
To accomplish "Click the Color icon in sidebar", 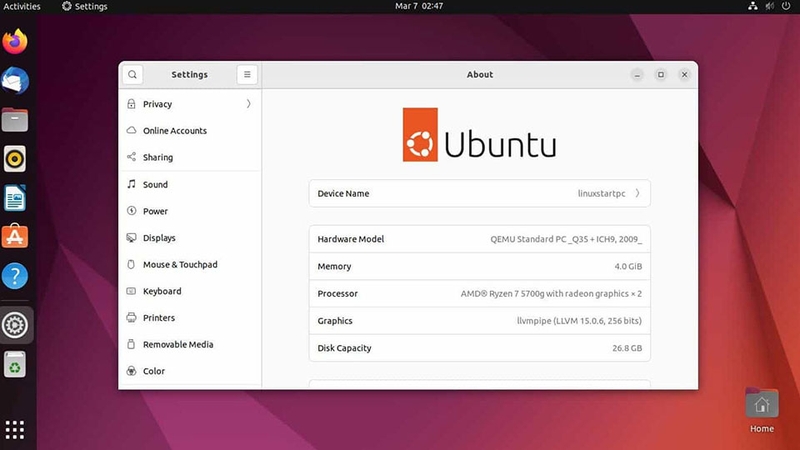I will click(131, 370).
